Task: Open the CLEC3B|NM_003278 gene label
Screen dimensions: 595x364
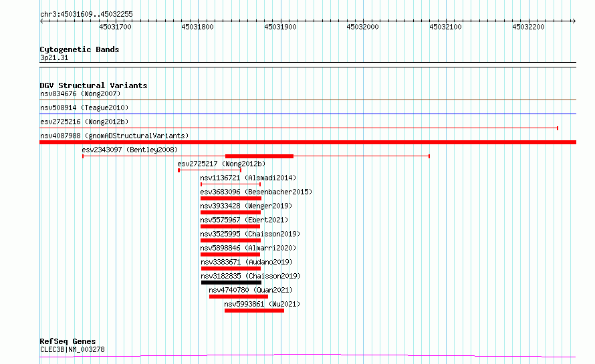Action: (72, 349)
